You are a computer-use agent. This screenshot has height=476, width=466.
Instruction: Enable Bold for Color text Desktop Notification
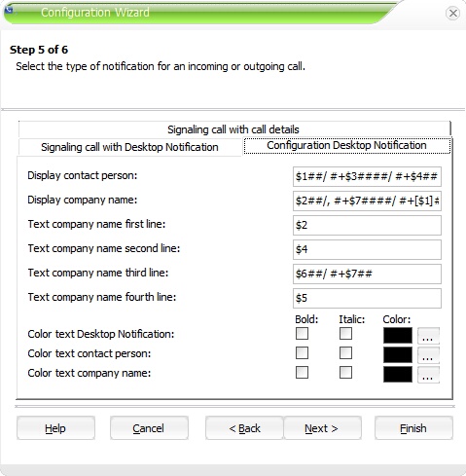click(302, 334)
